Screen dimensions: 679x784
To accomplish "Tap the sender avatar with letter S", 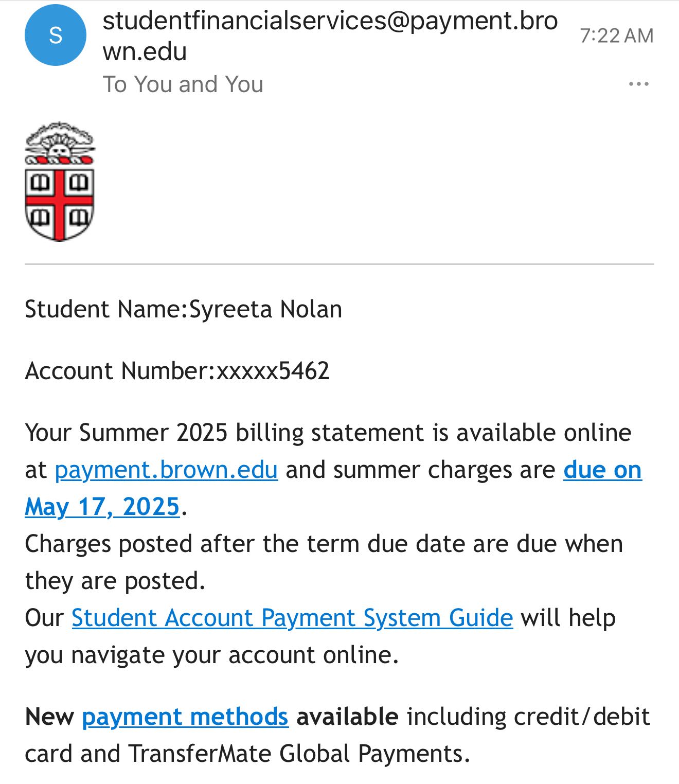I will coord(55,35).
